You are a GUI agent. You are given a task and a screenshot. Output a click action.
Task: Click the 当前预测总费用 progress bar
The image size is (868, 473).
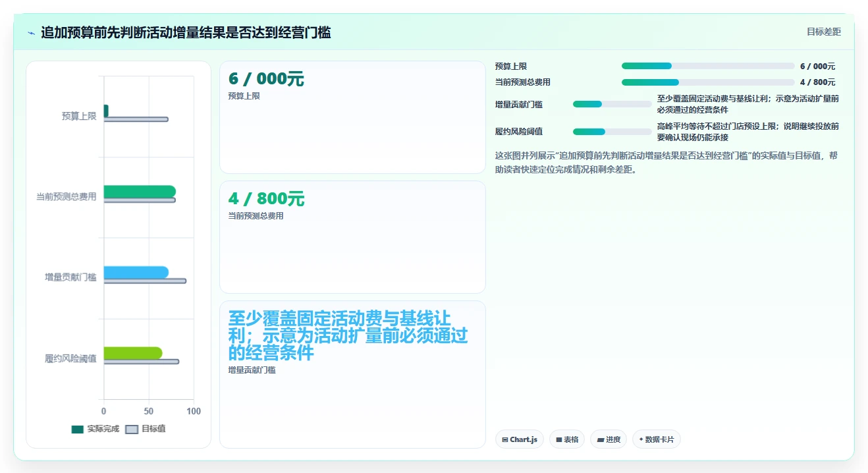point(708,82)
